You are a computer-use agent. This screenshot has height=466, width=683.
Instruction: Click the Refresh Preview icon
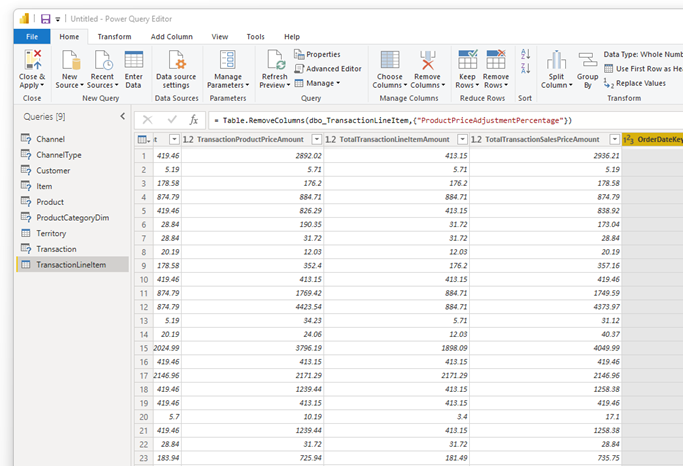coord(276,60)
